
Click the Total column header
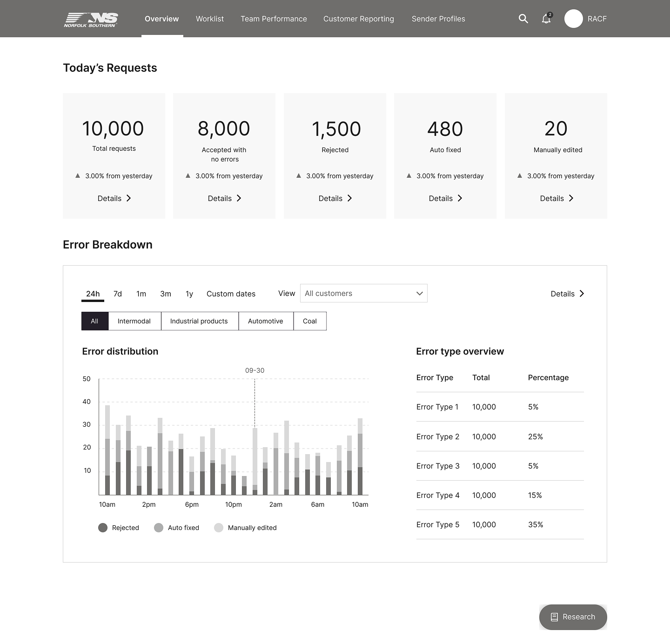click(x=481, y=377)
